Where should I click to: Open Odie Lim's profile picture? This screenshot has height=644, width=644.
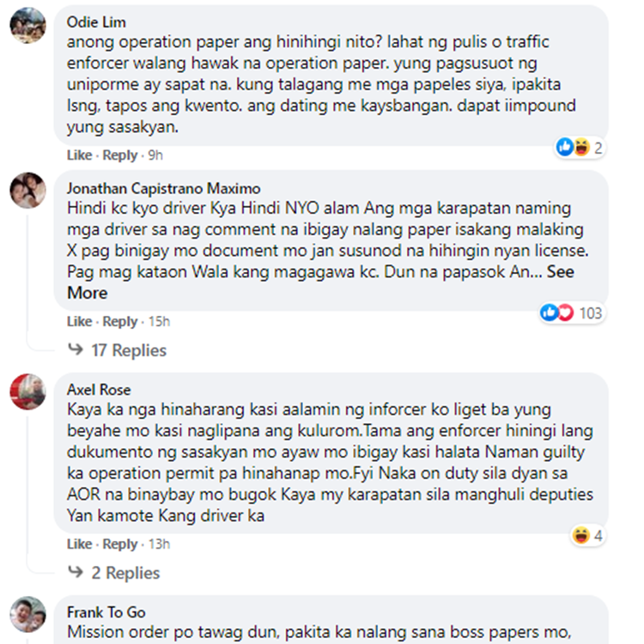(x=28, y=25)
